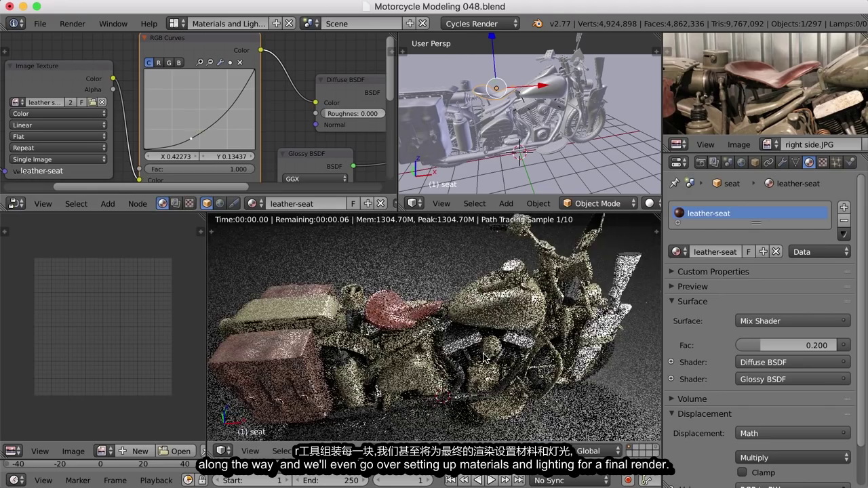The image size is (868, 488).
Task: Open the Object properties tab
Action: 755,163
